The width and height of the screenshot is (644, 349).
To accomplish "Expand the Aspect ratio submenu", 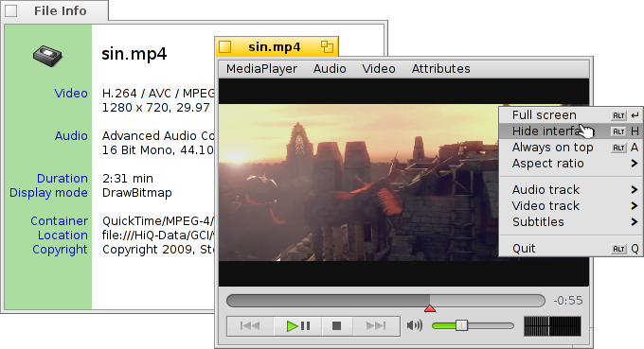I will click(571, 164).
